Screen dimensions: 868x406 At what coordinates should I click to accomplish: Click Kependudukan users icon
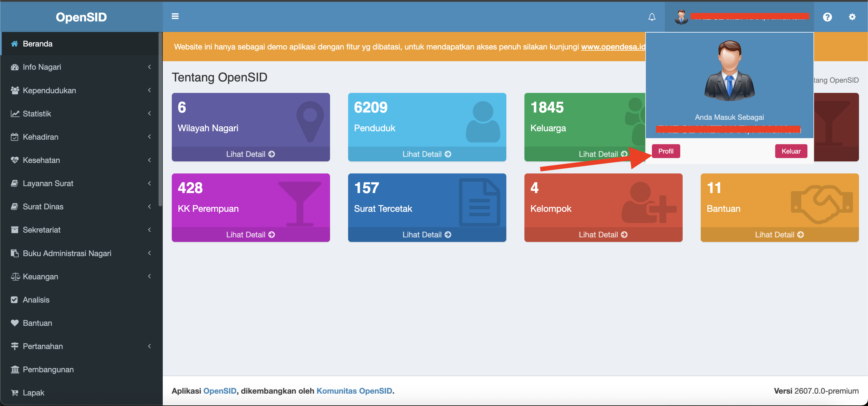pos(14,90)
